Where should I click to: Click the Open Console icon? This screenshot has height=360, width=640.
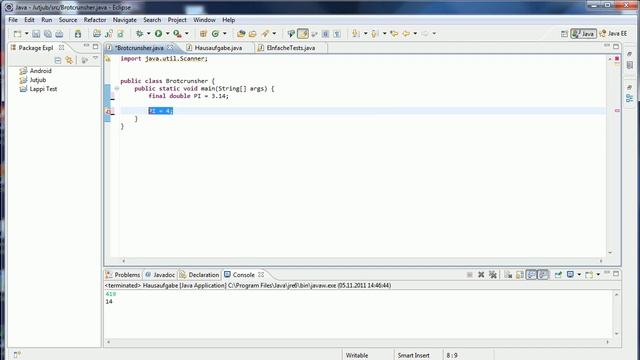coord(589,275)
